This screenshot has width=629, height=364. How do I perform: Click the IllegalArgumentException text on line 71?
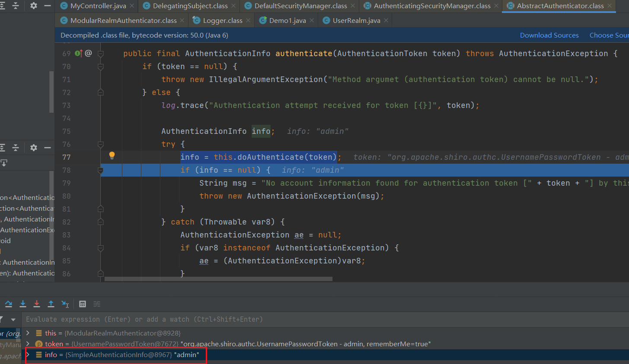(266, 79)
